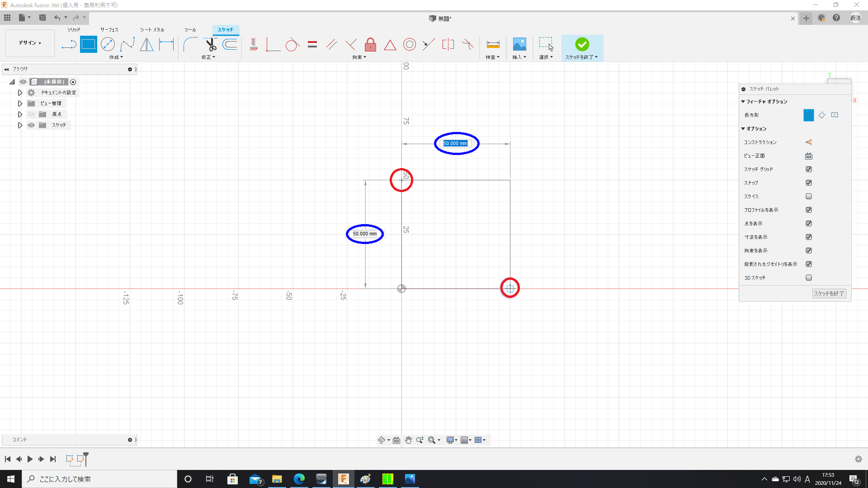
Task: Enable the スライス checkbox
Action: coord(809,197)
